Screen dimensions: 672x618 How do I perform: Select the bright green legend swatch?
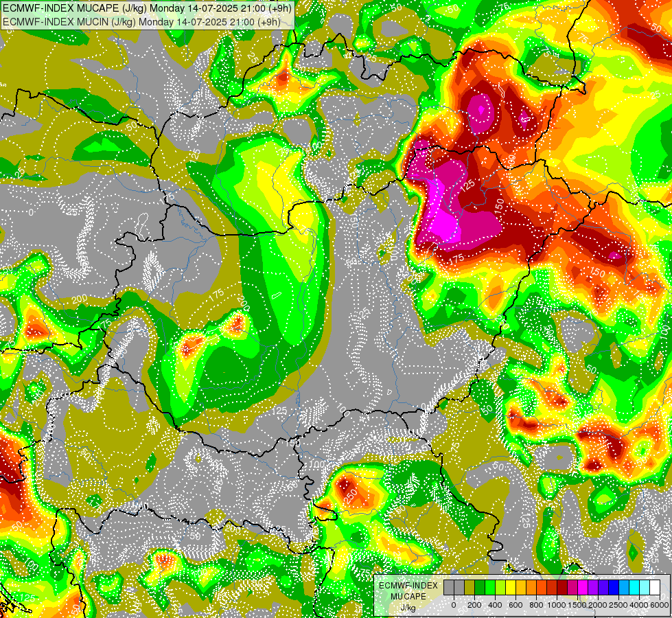tap(490, 587)
